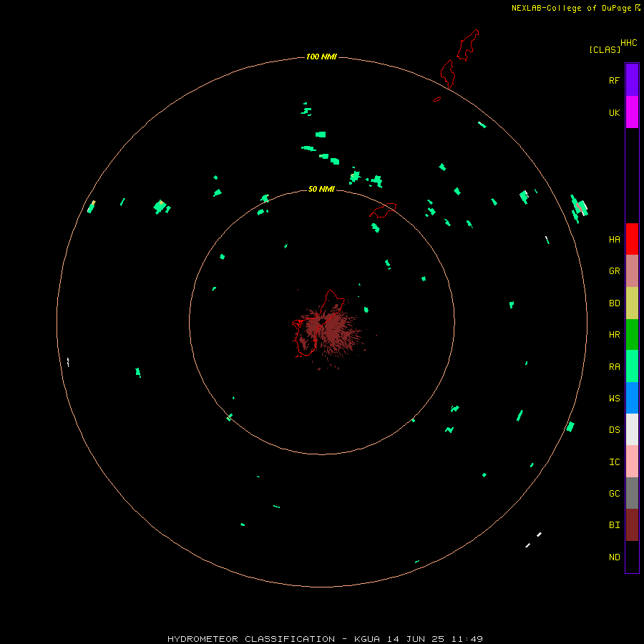Click the 14 JUN 25 date

pos(416,639)
